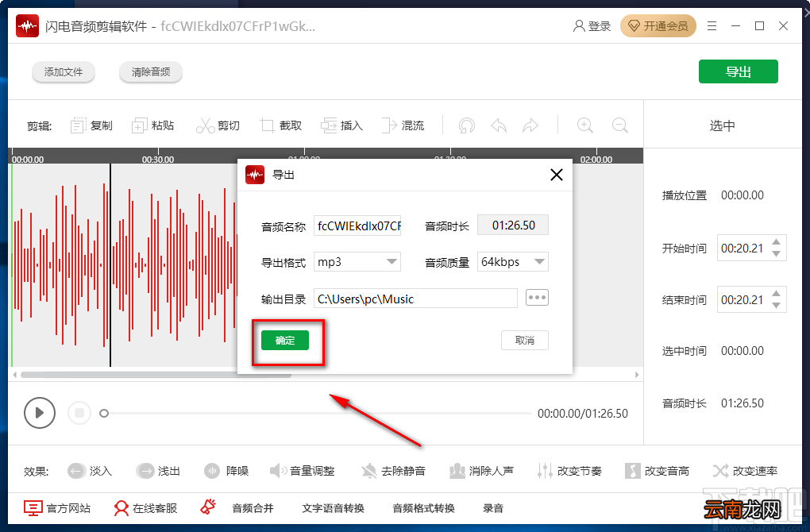Click the Paste (粘贴) edit tool
Image resolution: width=810 pixels, height=532 pixels.
tap(153, 125)
